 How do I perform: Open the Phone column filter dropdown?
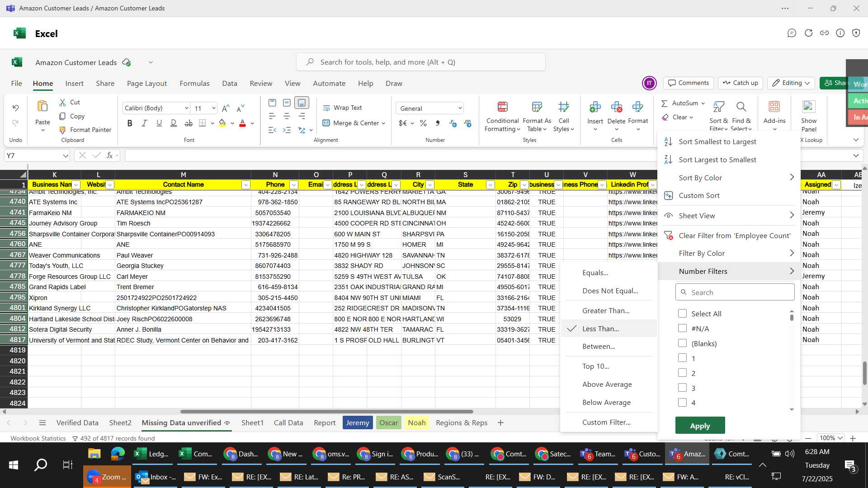pyautogui.click(x=293, y=185)
